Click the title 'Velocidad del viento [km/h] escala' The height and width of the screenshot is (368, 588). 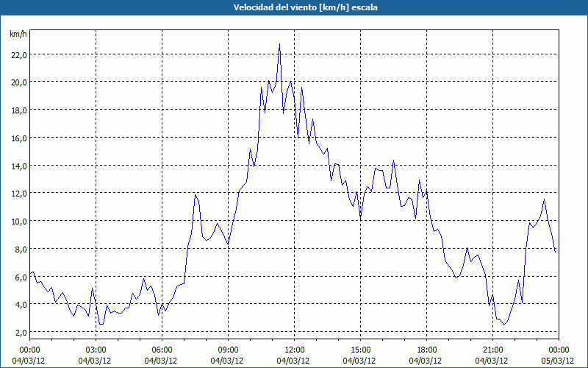coord(305,7)
